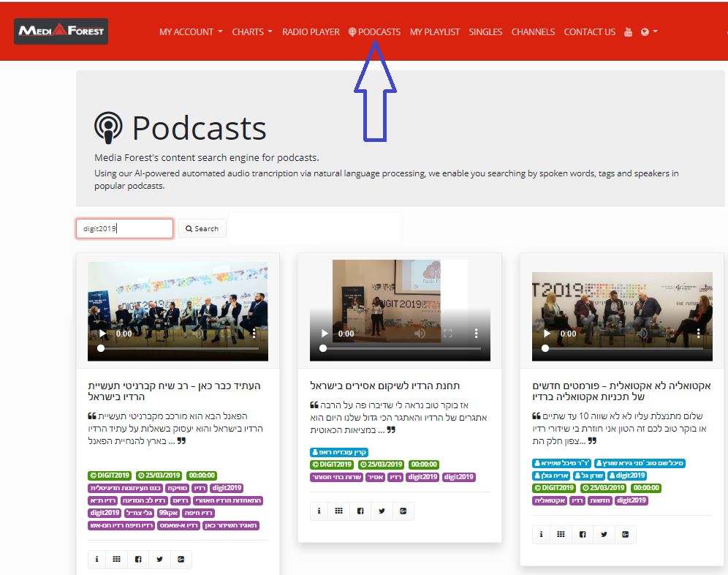This screenshot has height=575, width=728.
Task: Share העתיד כבר כאן podcast on Facebook
Action: coord(138,559)
